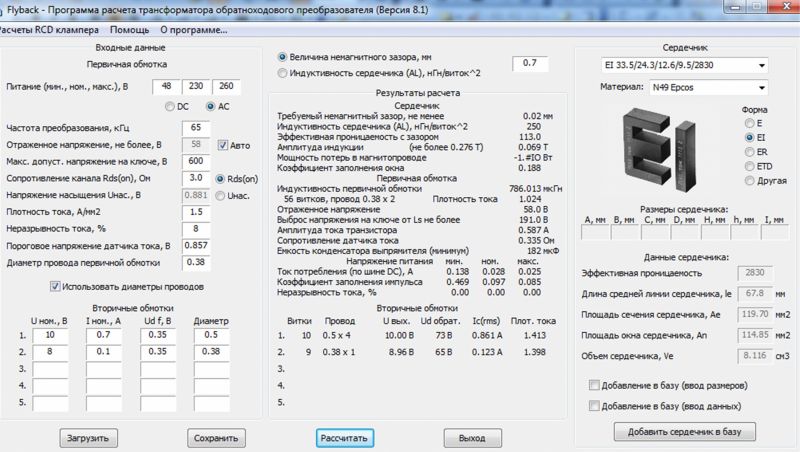Edit the Частота преобразования field
The image size is (800, 452).
[196, 128]
